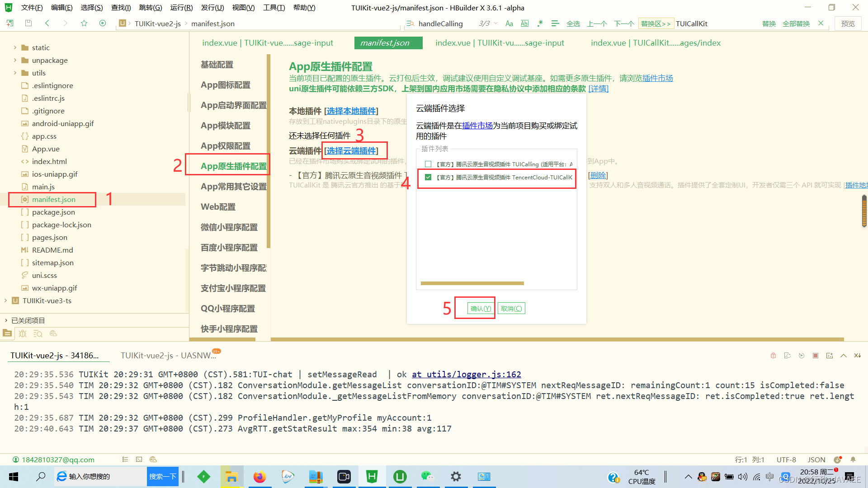This screenshot has height=488, width=868.
Task: Open the 运行(R) menu
Action: pos(181,8)
